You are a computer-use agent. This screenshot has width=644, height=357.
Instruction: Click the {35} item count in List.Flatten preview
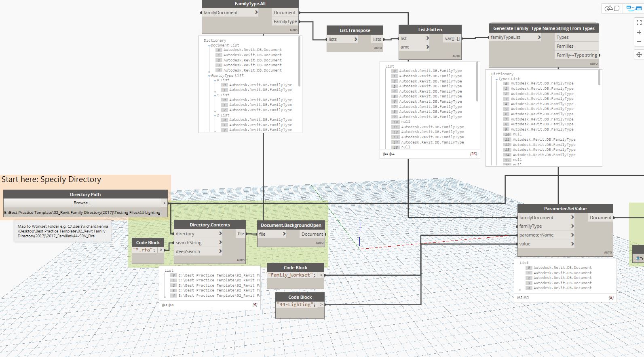click(x=473, y=154)
